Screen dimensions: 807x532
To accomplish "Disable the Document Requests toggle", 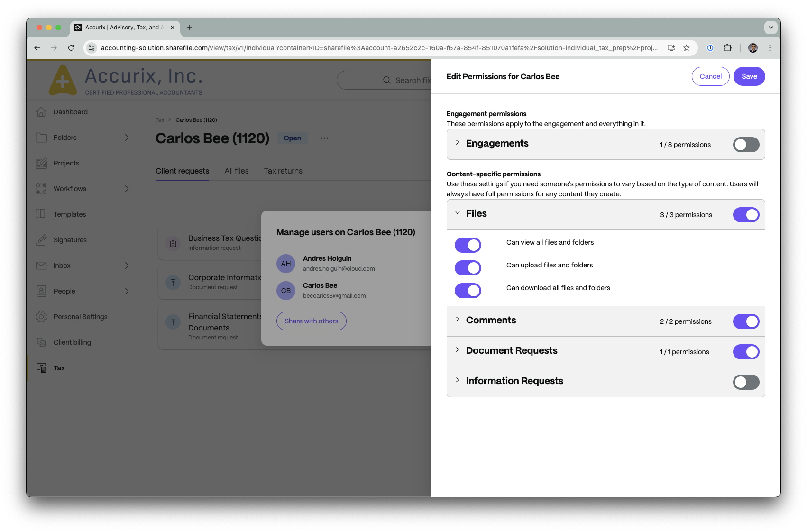I will coord(746,352).
